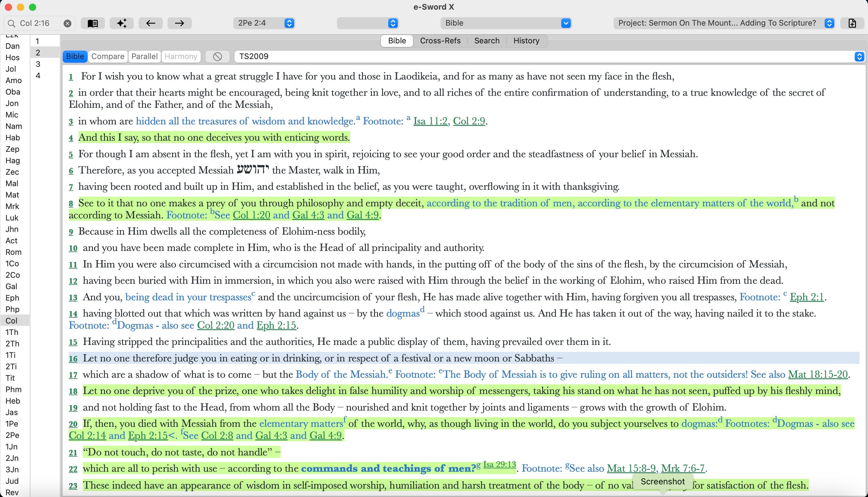Toggle Compare view mode

pyautogui.click(x=108, y=56)
